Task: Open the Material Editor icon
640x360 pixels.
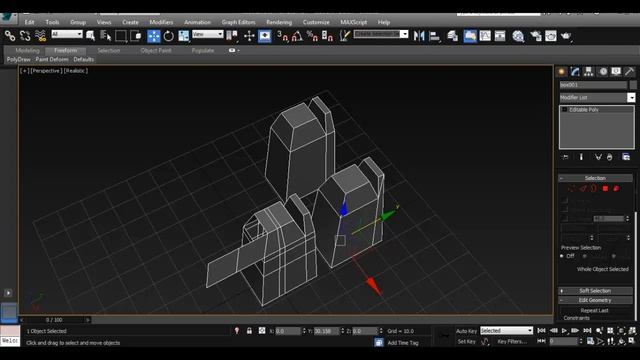Action: [518, 36]
